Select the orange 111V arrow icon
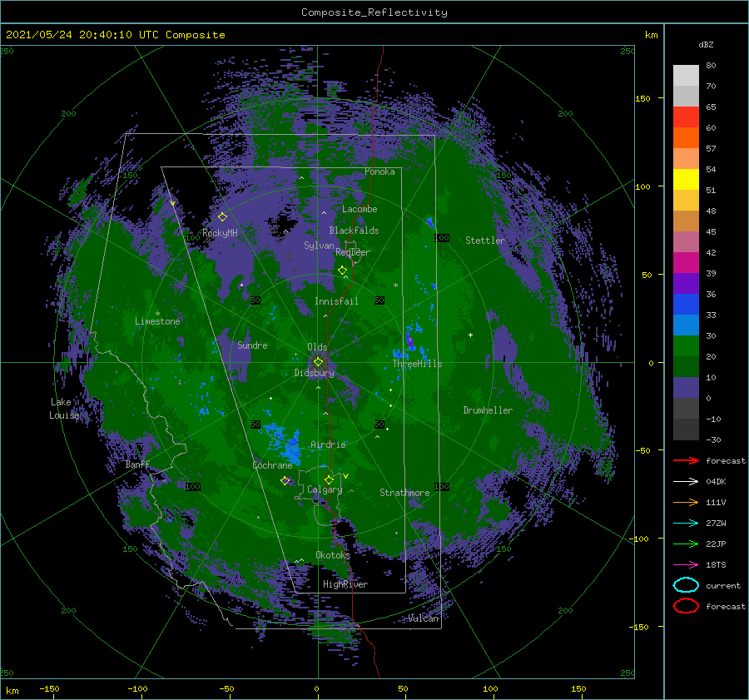Viewport: 749px width, 700px height. point(686,502)
